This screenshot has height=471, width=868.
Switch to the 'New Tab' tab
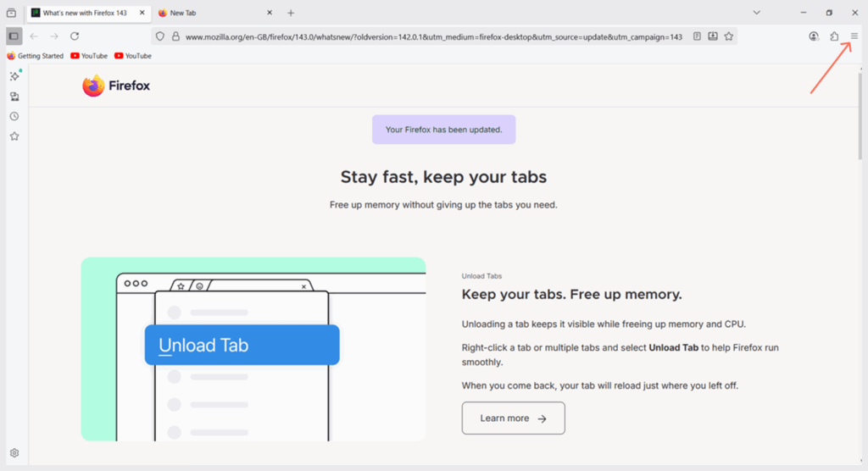215,13
